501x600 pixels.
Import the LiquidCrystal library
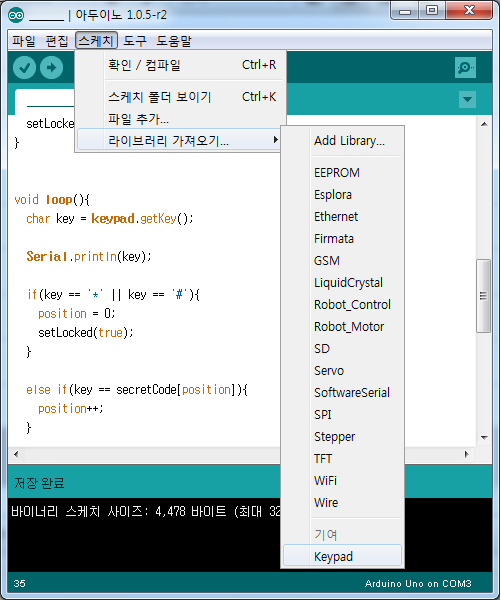pyautogui.click(x=343, y=282)
